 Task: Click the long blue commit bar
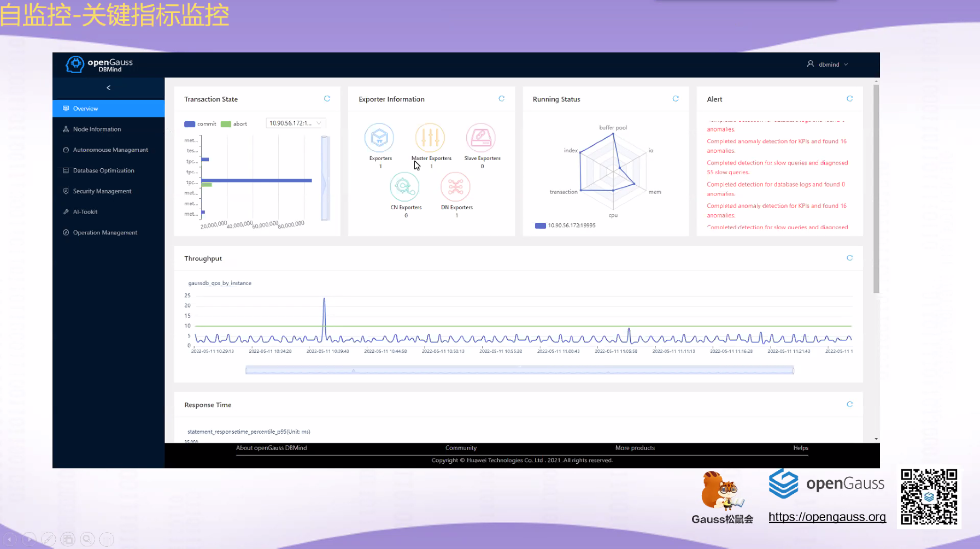pyautogui.click(x=257, y=180)
